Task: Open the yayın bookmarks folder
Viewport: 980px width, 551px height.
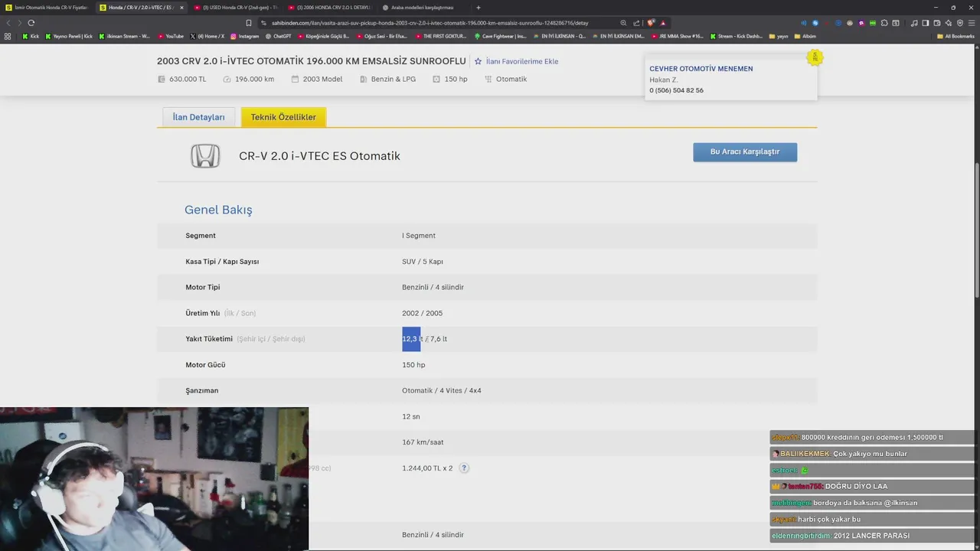Action: coord(779,36)
